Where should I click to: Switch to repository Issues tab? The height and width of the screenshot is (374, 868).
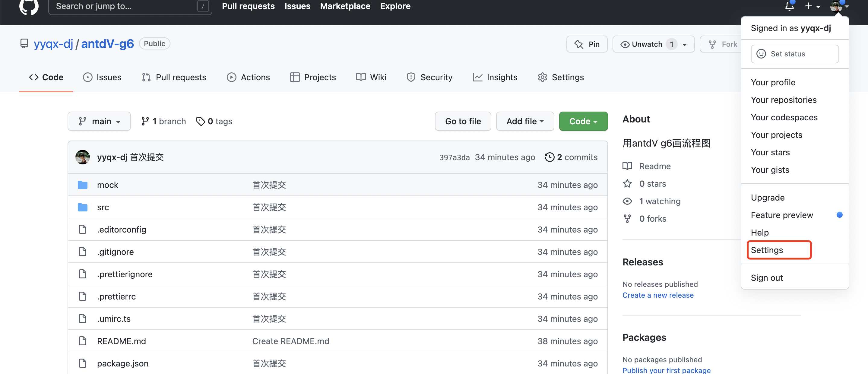pyautogui.click(x=102, y=77)
